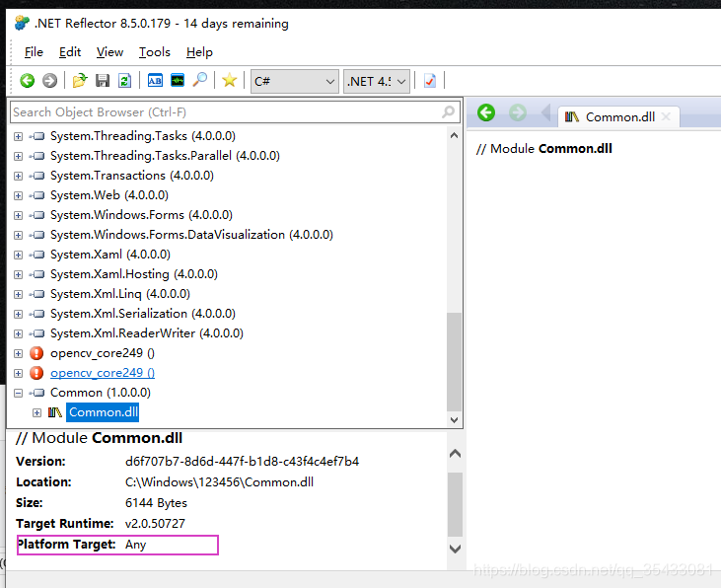721x588 pixels.
Task: Click the magnifying glass Search toolbar icon
Action: tap(200, 81)
